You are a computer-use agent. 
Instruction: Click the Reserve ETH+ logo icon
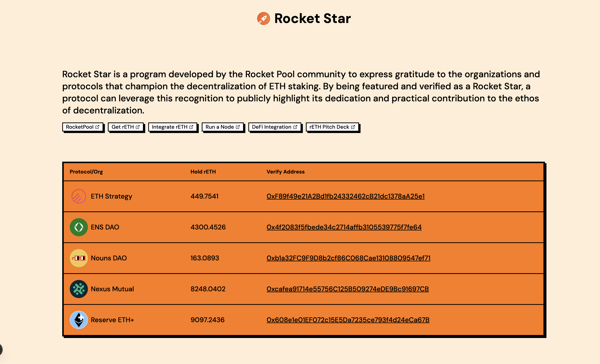tap(79, 320)
